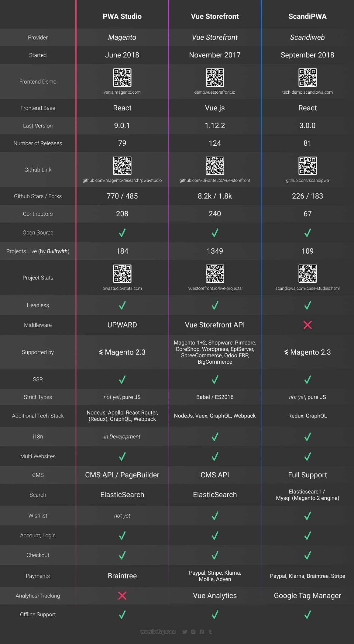Open the github.com/DivanteLtd/vue-storefront link text
Screen dimensions: 354x644
[x=215, y=180]
